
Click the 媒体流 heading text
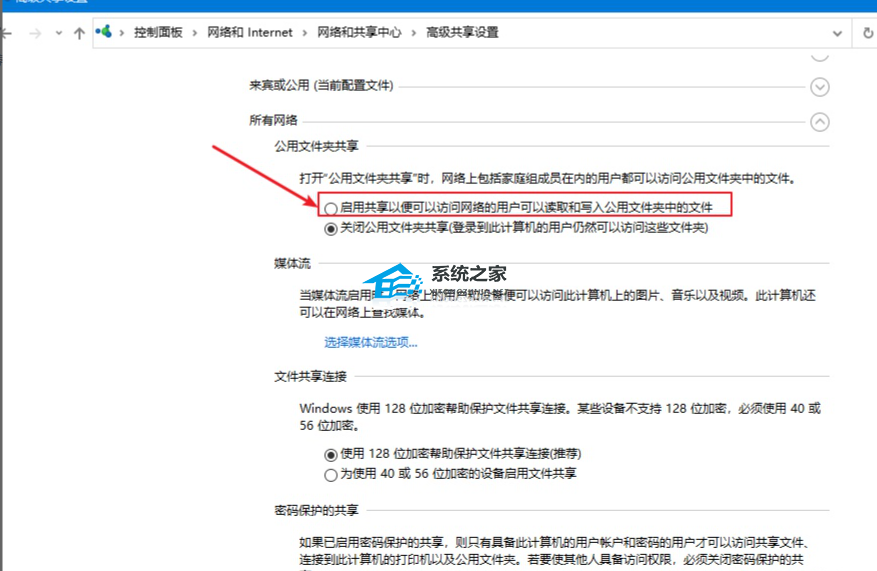[292, 263]
